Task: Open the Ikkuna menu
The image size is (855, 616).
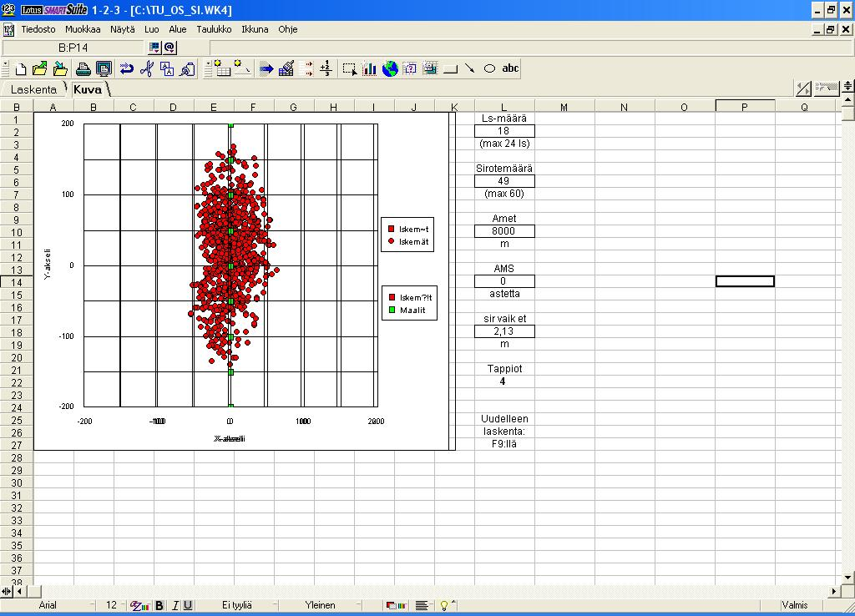Action: pyautogui.click(x=255, y=29)
